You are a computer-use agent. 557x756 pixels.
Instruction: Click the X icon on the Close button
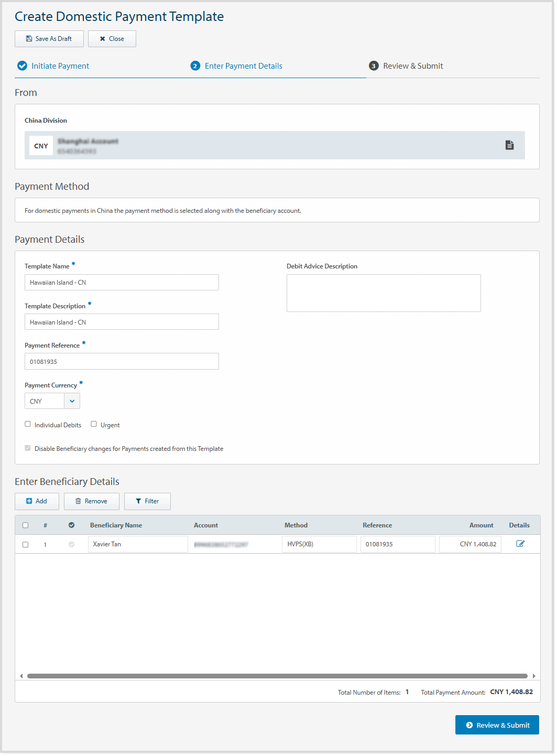pyautogui.click(x=102, y=38)
